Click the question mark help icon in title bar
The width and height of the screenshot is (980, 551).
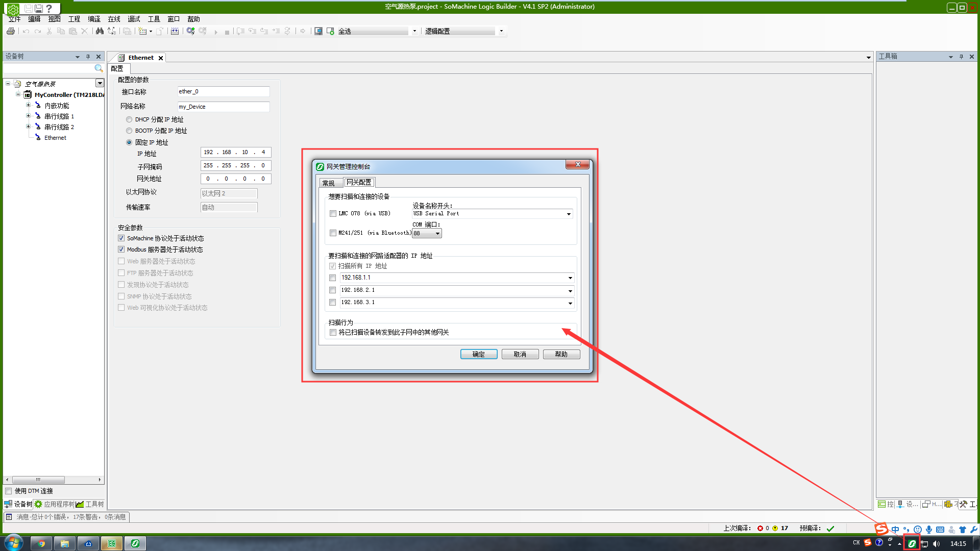(x=49, y=8)
